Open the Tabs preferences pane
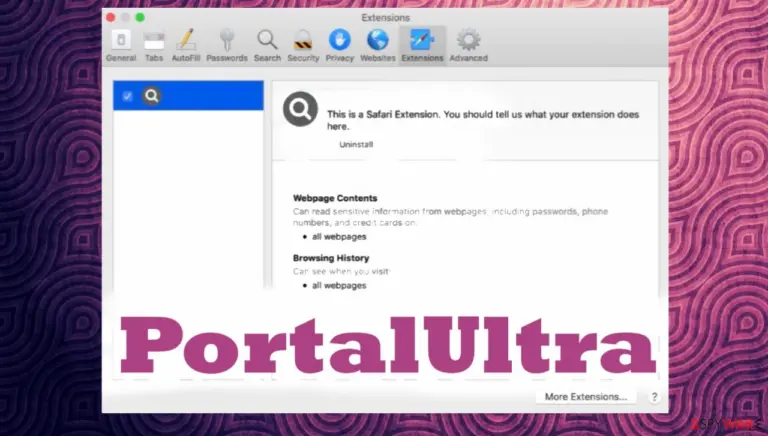Image resolution: width=768 pixels, height=436 pixels. point(154,46)
